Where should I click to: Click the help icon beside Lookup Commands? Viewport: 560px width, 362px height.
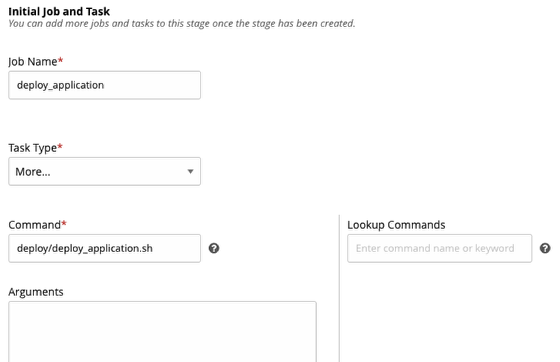point(545,248)
